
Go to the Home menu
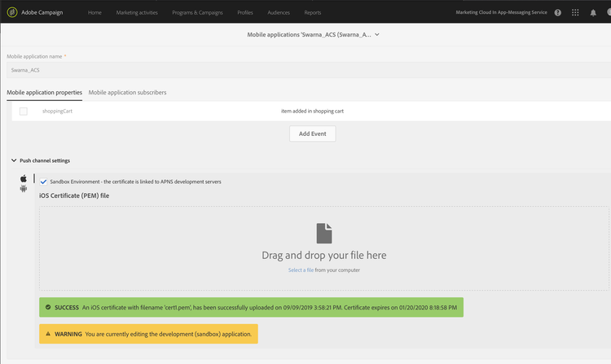click(x=95, y=12)
